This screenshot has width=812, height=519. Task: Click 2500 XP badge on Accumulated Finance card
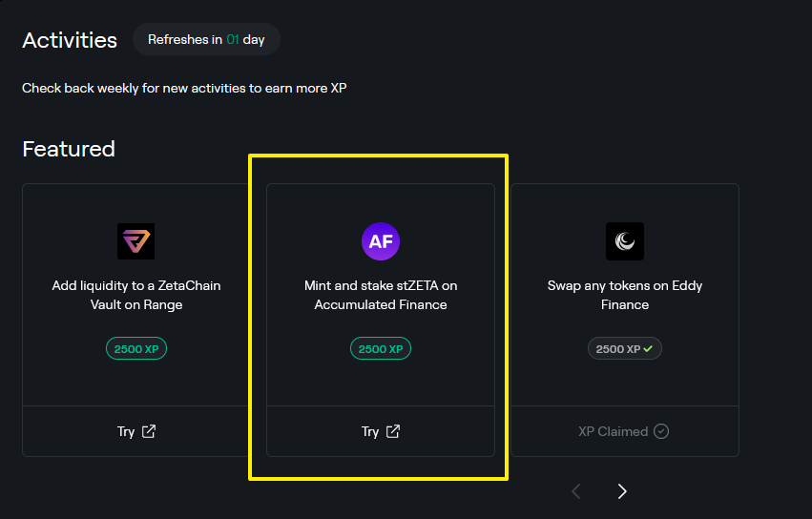coord(381,348)
